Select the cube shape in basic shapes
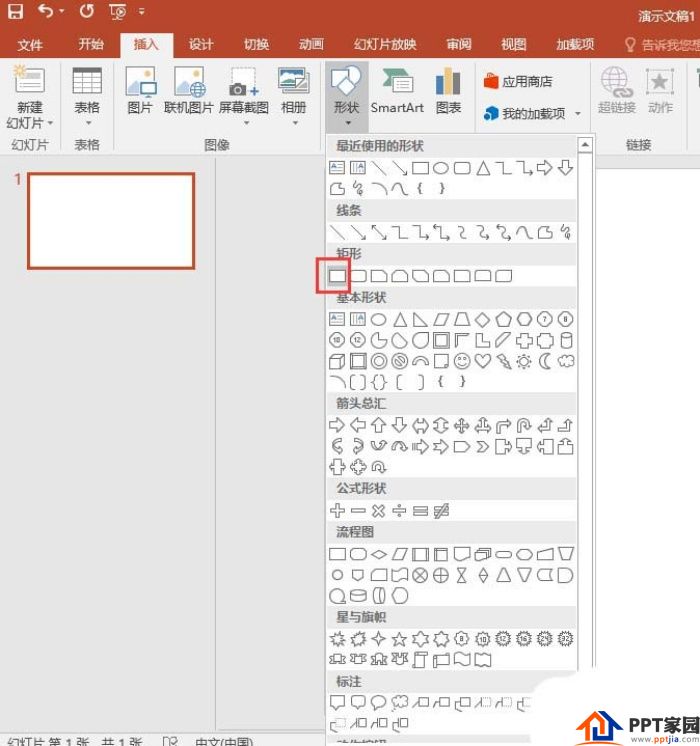 click(337, 361)
